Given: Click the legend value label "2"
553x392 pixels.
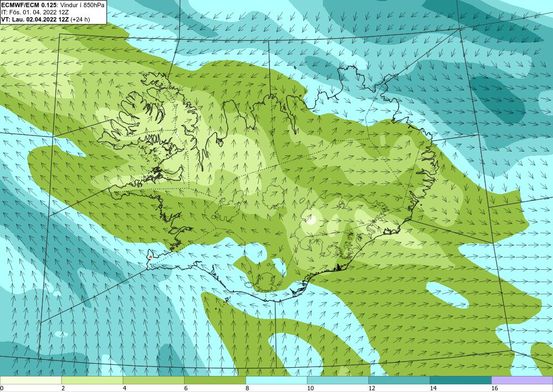Looking at the screenshot, I should [63, 388].
